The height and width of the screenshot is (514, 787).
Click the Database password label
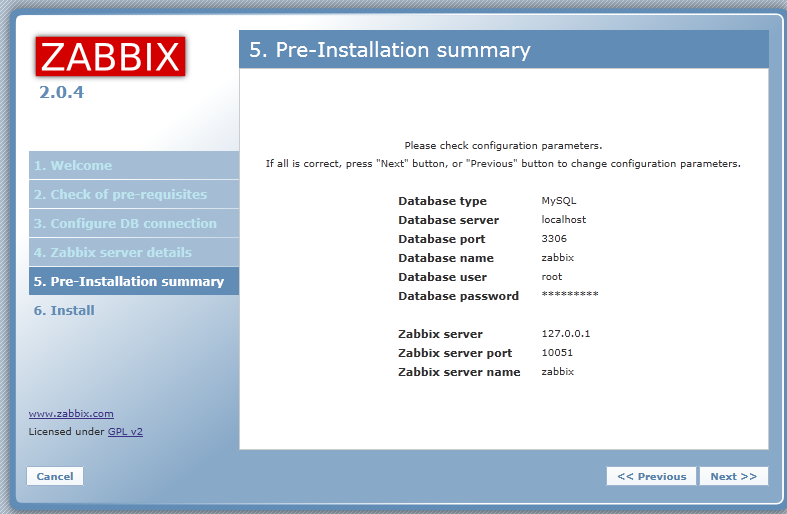458,296
